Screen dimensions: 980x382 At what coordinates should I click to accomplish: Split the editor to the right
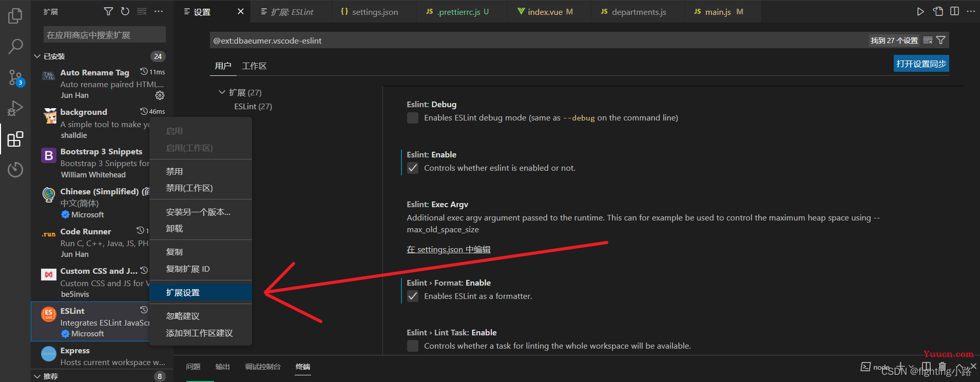pyautogui.click(x=954, y=11)
